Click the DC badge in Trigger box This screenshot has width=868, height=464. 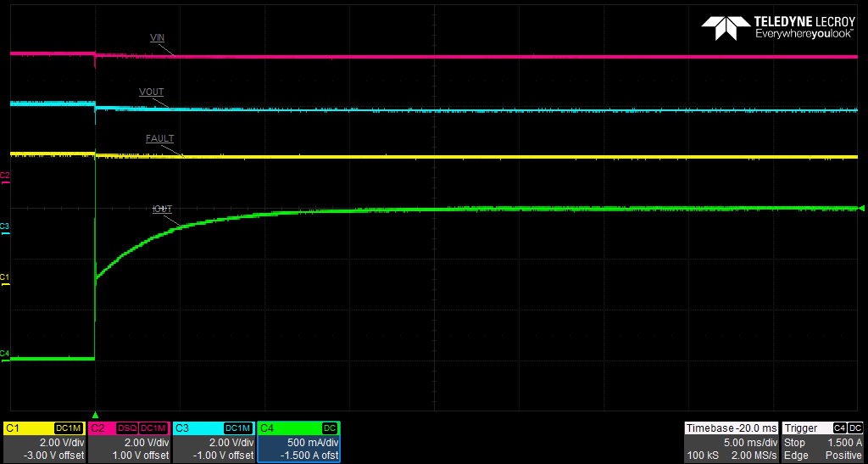855,428
